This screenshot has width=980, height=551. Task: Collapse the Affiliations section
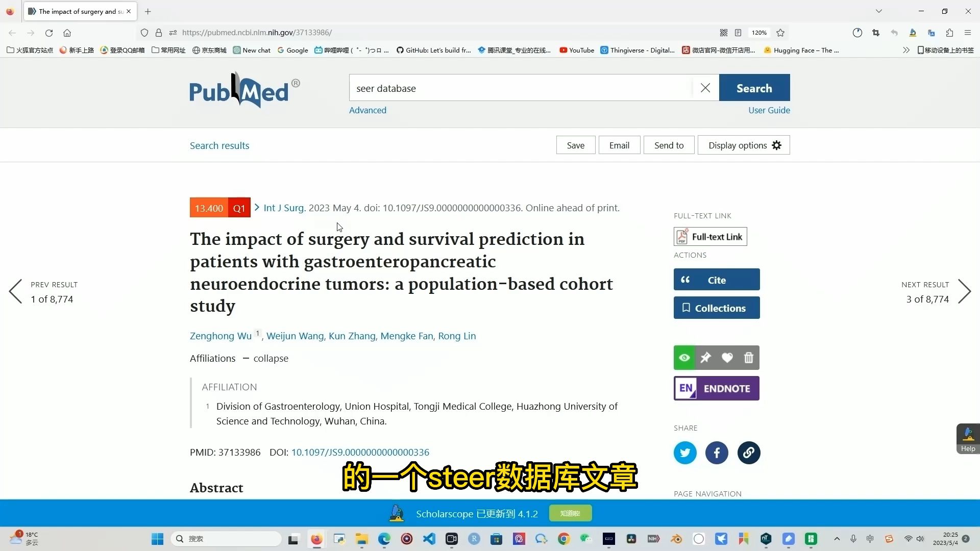pyautogui.click(x=265, y=358)
